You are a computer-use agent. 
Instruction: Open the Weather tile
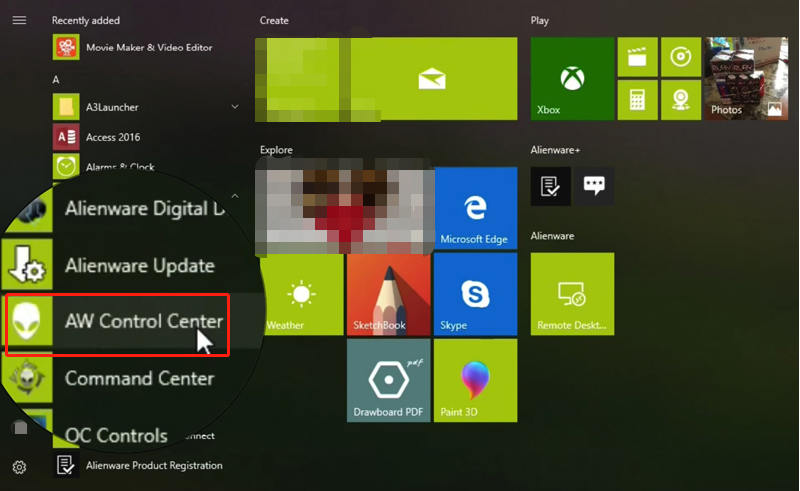click(x=301, y=294)
